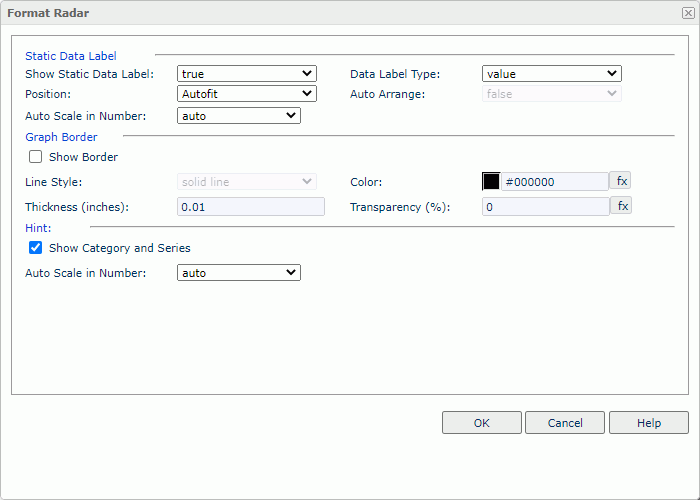This screenshot has width=700, height=500.
Task: Click the Static Data Label section heading
Action: (x=71, y=56)
